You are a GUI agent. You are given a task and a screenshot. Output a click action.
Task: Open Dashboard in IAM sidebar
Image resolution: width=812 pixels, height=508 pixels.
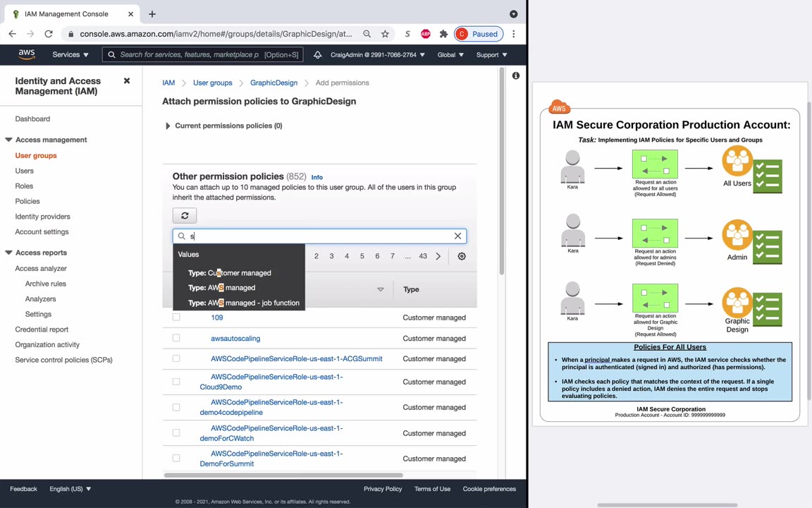32,119
